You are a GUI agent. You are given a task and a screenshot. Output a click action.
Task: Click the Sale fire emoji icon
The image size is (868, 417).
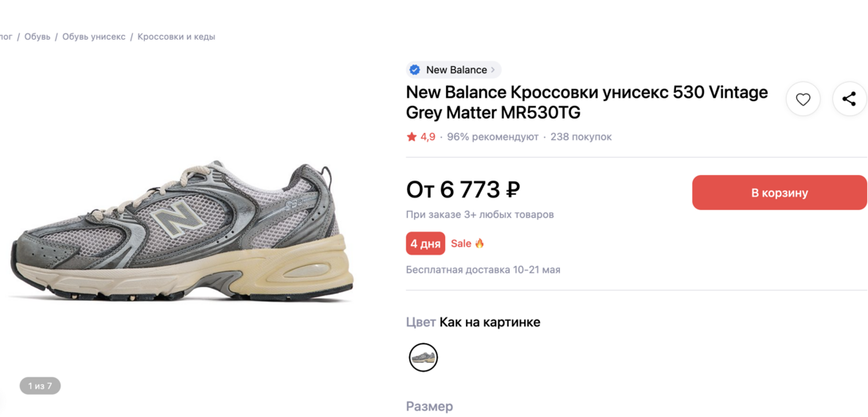point(479,244)
